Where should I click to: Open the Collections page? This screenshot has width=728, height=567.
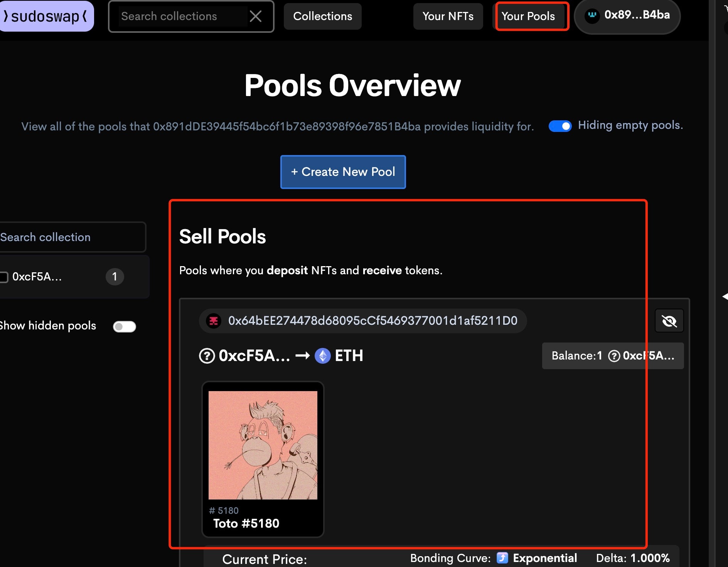click(x=322, y=16)
